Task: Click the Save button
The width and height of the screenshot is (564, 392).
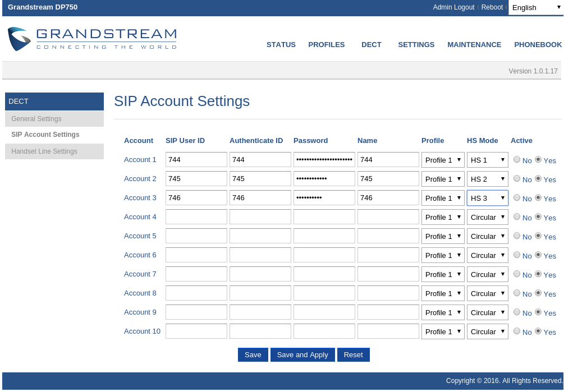Action: pyautogui.click(x=253, y=354)
